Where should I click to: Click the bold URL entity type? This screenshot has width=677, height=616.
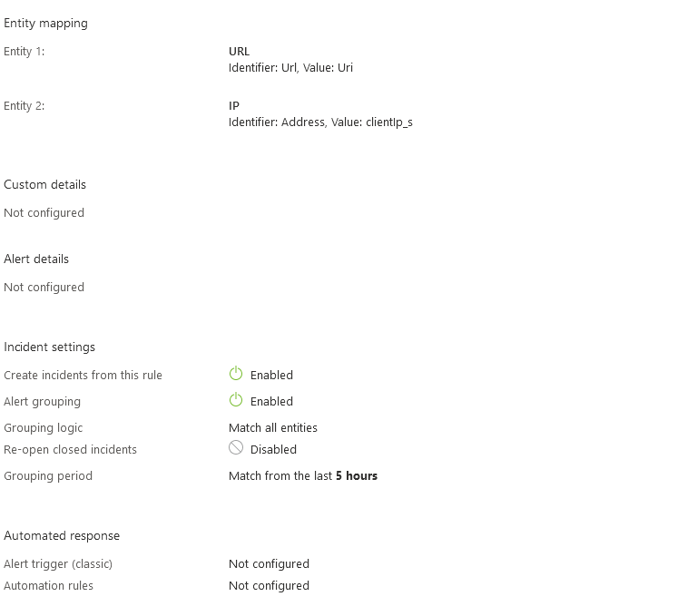(239, 52)
